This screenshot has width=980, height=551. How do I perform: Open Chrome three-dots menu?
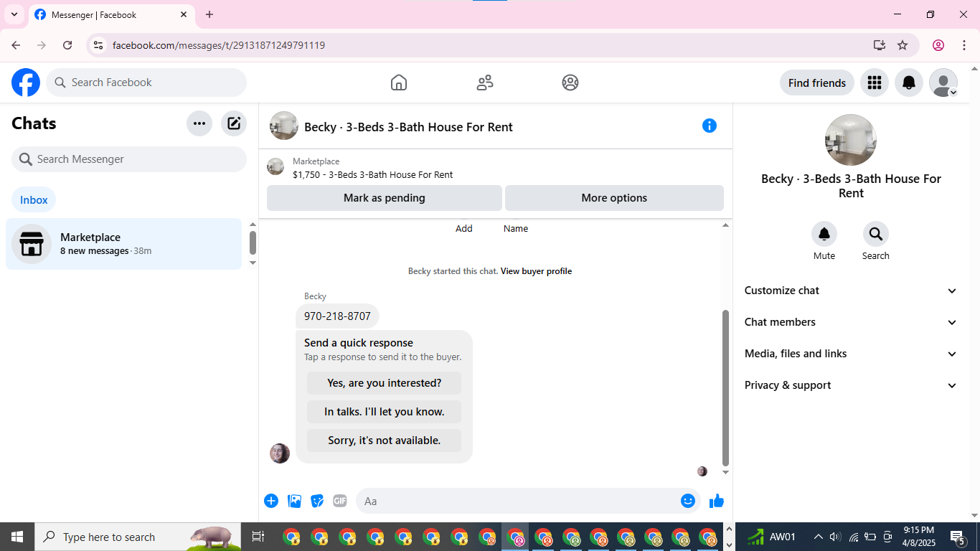964,45
